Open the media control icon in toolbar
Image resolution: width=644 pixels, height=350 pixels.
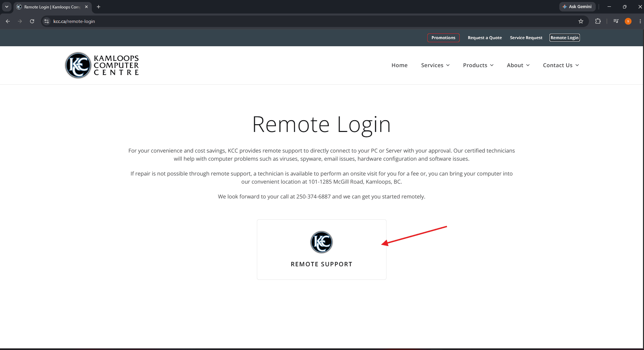616,21
